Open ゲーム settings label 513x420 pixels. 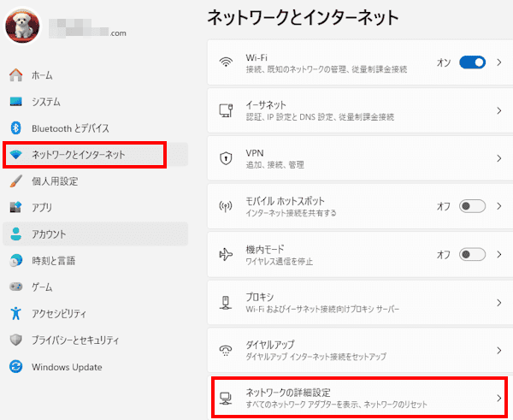click(42, 287)
